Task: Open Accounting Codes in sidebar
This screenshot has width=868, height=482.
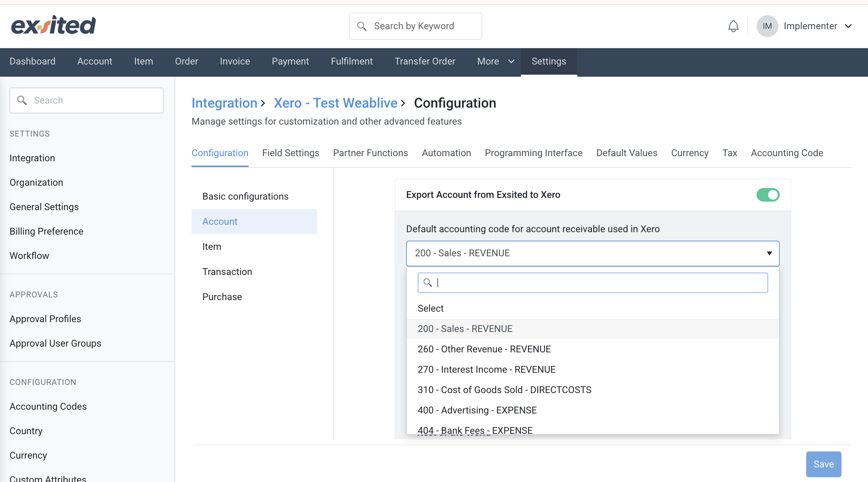Action: (x=48, y=407)
